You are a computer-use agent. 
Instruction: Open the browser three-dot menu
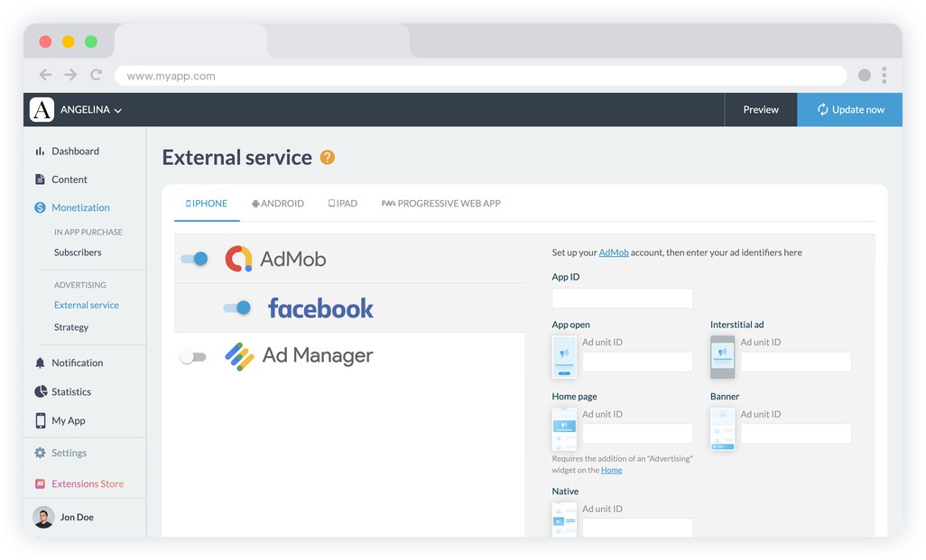click(x=884, y=76)
